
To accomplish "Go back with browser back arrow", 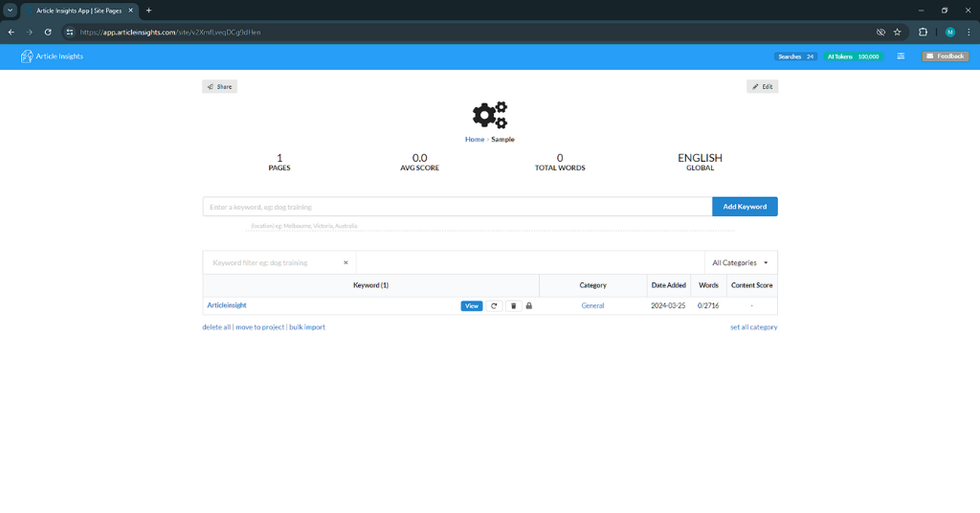I will 11,32.
